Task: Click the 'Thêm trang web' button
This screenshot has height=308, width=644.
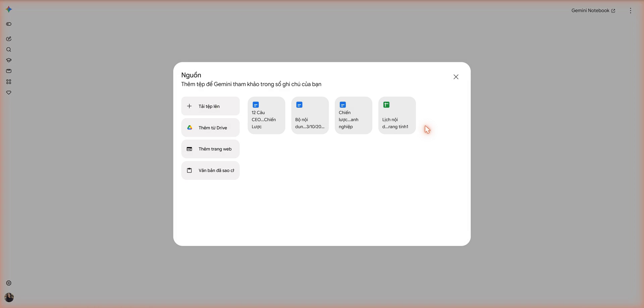Action: tap(210, 149)
